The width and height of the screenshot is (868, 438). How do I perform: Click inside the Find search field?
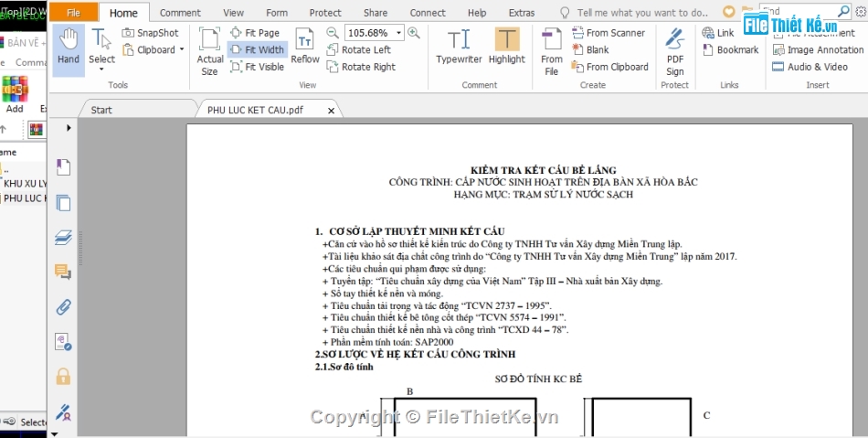tap(797, 11)
